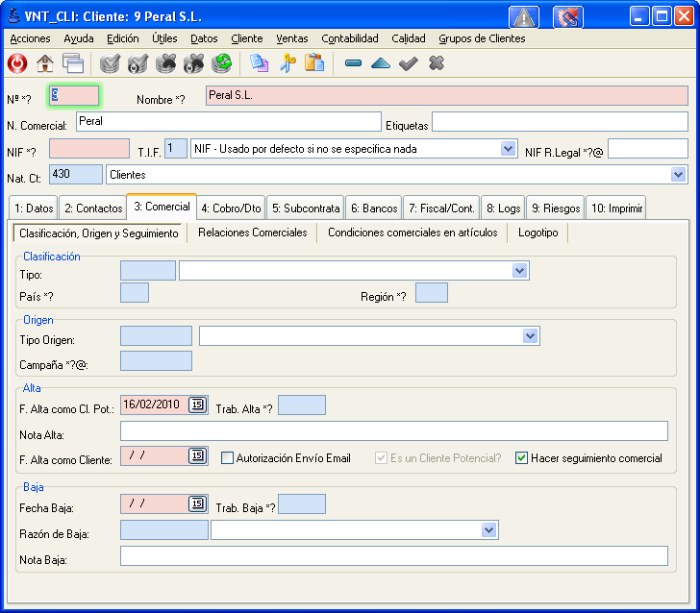Click the X cancel icon in toolbar
Screen dimensions: 700x613
click(436, 63)
